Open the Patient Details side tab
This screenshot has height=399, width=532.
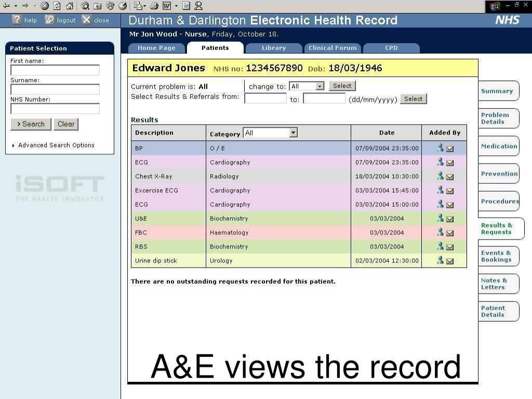pyautogui.click(x=498, y=312)
